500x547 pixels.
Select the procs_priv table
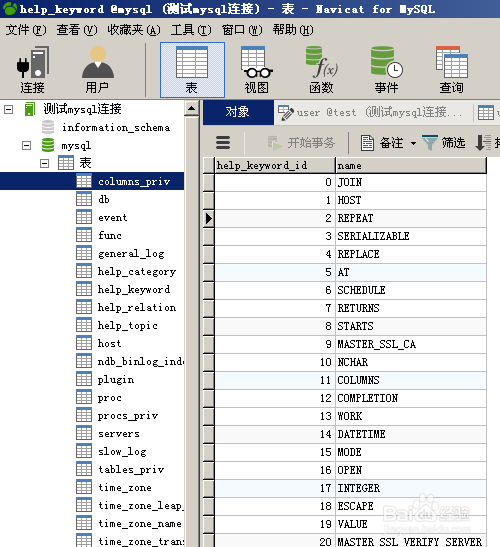(128, 415)
